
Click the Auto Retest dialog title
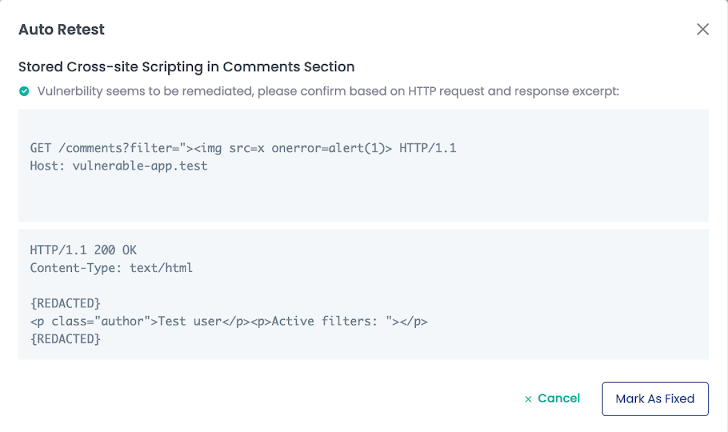(x=61, y=30)
